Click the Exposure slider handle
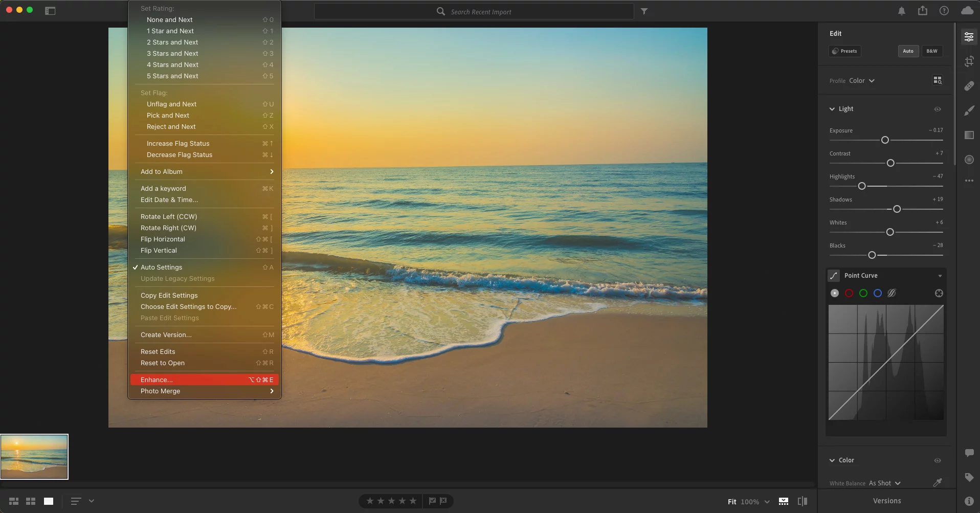Screen dimensions: 980x513 coord(885,140)
